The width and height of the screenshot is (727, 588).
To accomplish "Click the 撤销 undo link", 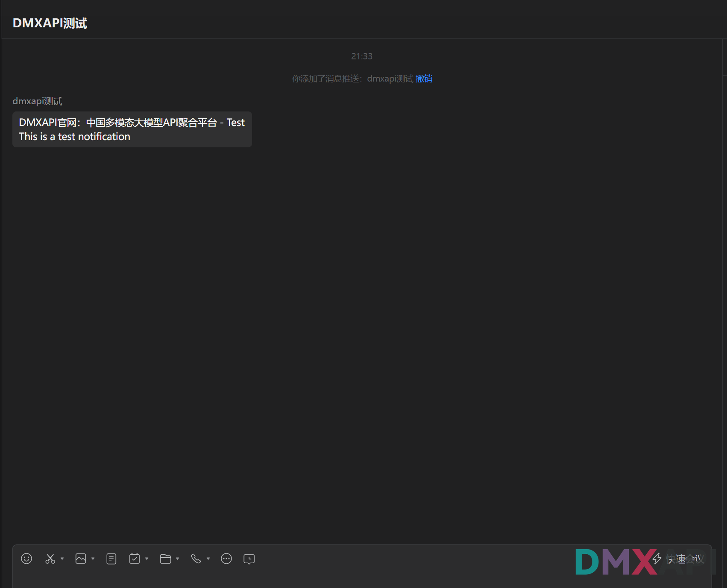I will [x=424, y=79].
